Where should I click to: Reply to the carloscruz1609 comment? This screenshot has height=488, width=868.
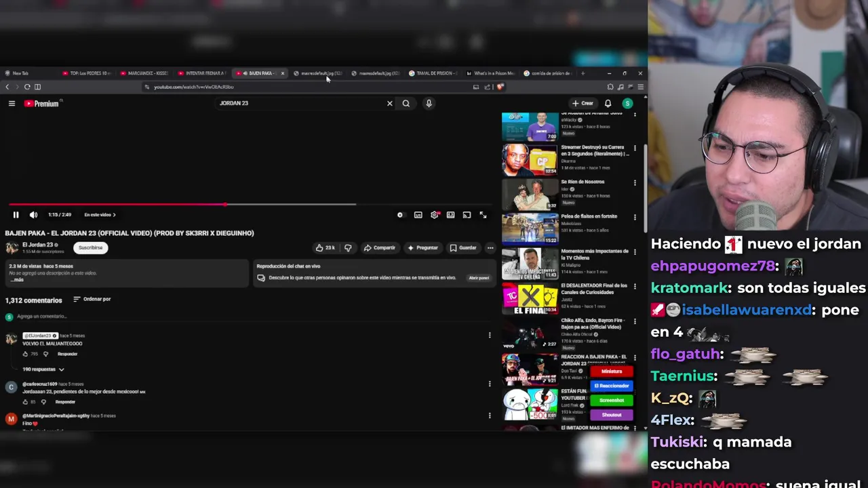[65, 402]
